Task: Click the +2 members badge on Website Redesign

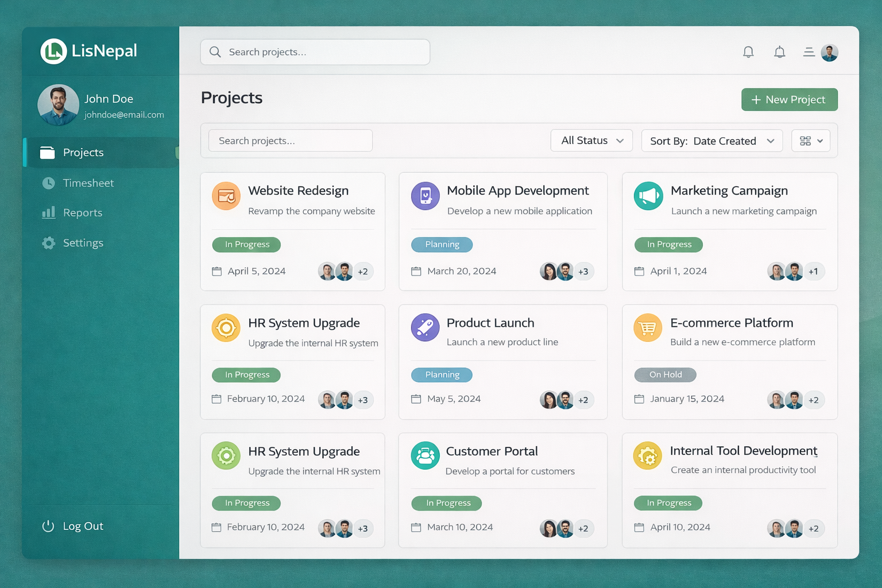Action: [363, 272]
